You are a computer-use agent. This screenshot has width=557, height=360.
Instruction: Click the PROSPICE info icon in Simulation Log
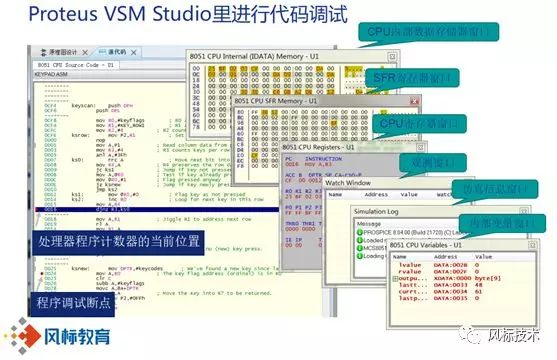click(x=359, y=232)
